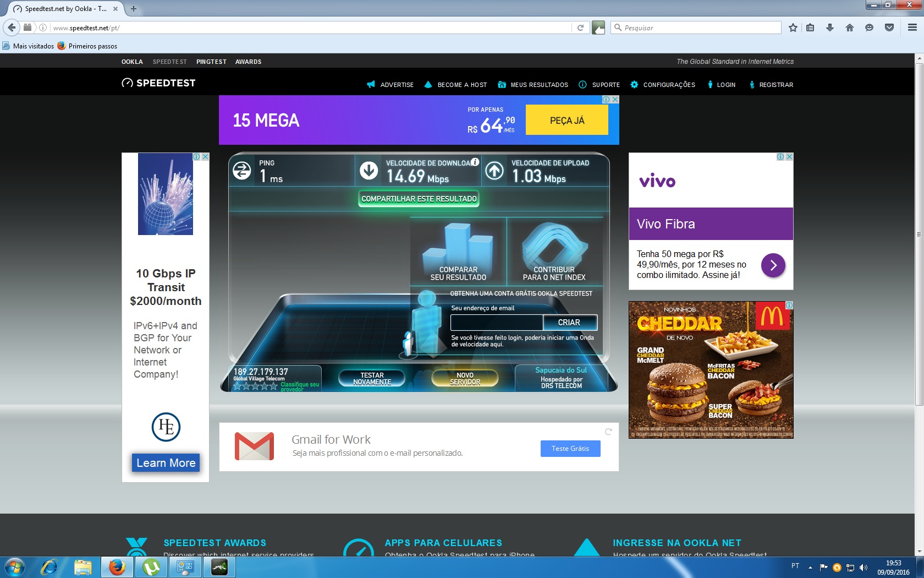Close the Speedtest.net browser tab

[x=116, y=9]
